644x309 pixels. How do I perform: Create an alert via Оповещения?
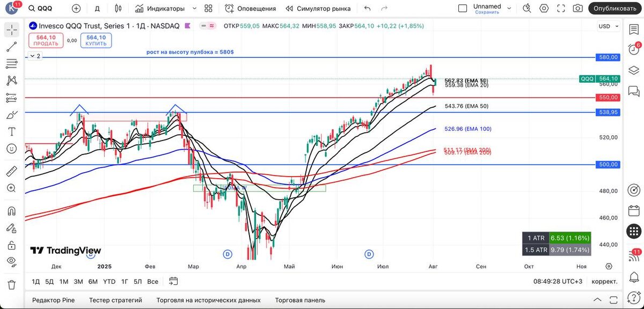coord(250,9)
